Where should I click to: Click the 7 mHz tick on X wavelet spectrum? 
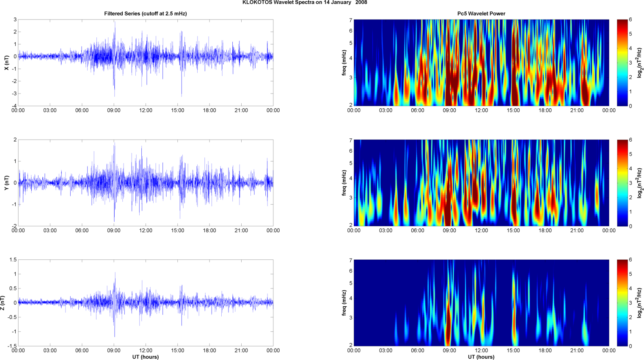(x=351, y=20)
